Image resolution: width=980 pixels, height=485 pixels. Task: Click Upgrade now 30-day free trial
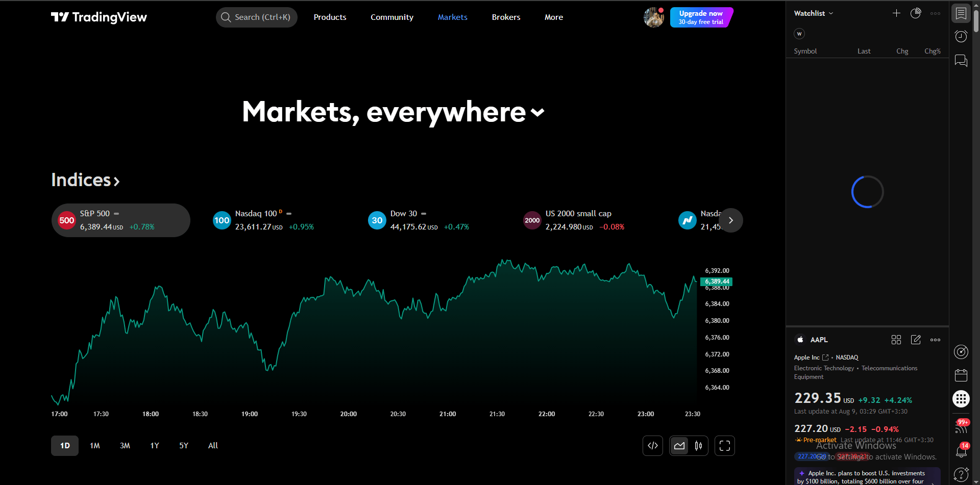pos(701,17)
